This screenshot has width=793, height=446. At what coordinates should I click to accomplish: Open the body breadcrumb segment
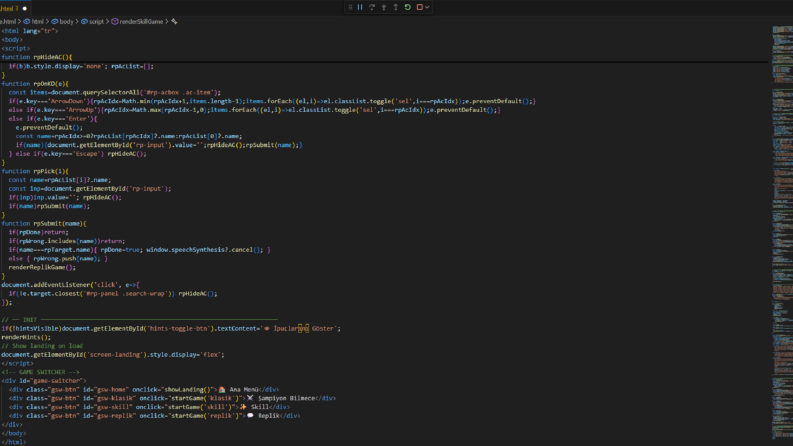click(x=62, y=22)
